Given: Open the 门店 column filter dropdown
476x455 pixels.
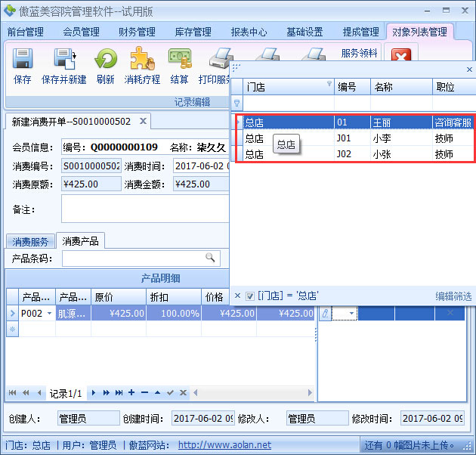Looking at the screenshot, I should pyautogui.click(x=329, y=85).
